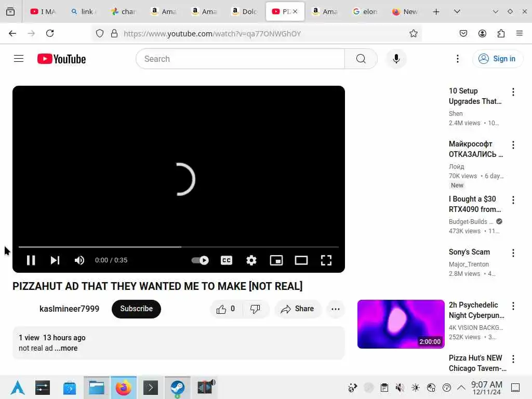Viewport: 532px width, 399px height.
Task: Open Firefox View recent browsing
Action: coord(10,11)
